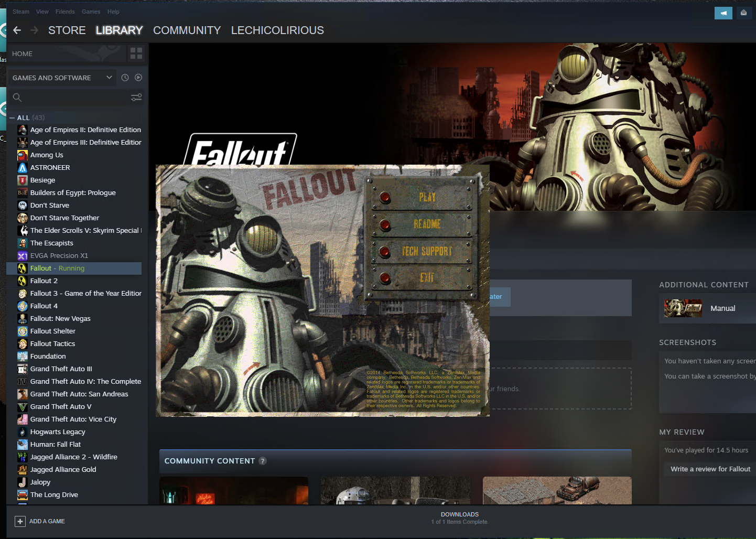Click the Foundation game icon
The image size is (756, 539).
[x=23, y=357]
